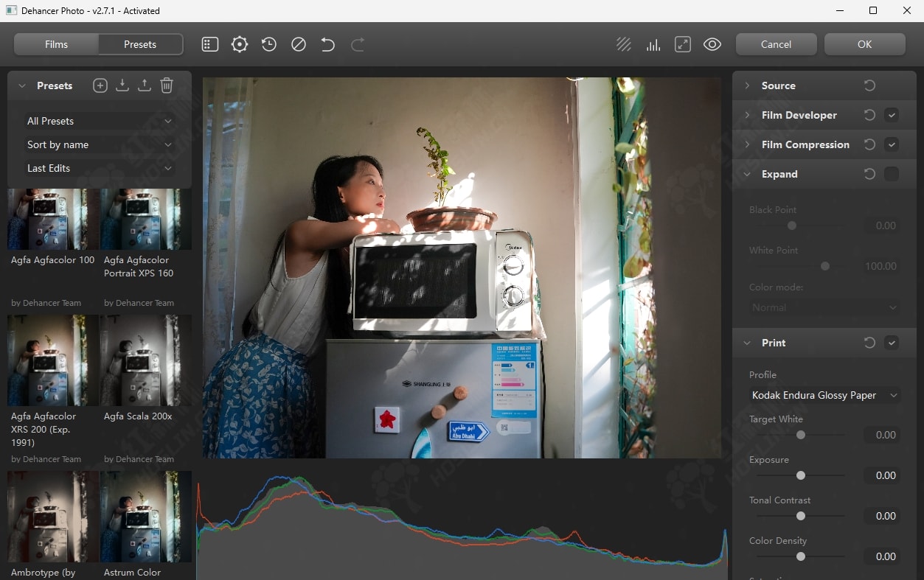Collapse the Presets panel

pos(21,85)
